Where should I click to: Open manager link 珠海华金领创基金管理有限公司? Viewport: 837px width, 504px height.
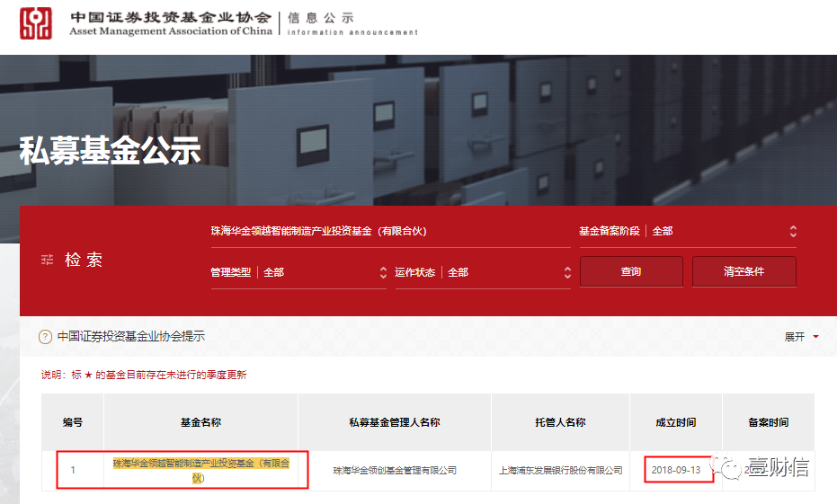pos(395,471)
